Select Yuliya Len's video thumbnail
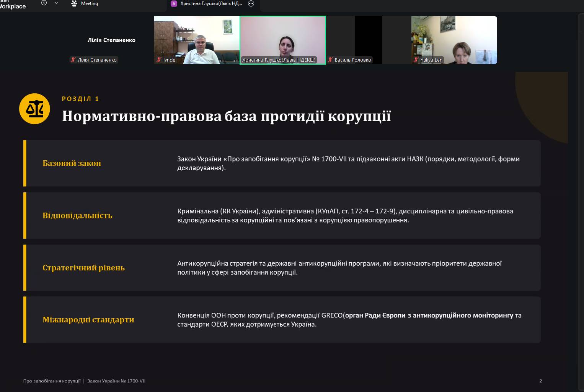This screenshot has height=392, width=584. 454,40
